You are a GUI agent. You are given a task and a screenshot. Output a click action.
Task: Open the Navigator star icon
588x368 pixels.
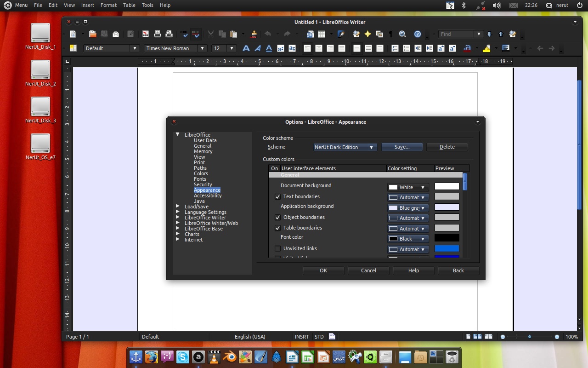coord(368,34)
